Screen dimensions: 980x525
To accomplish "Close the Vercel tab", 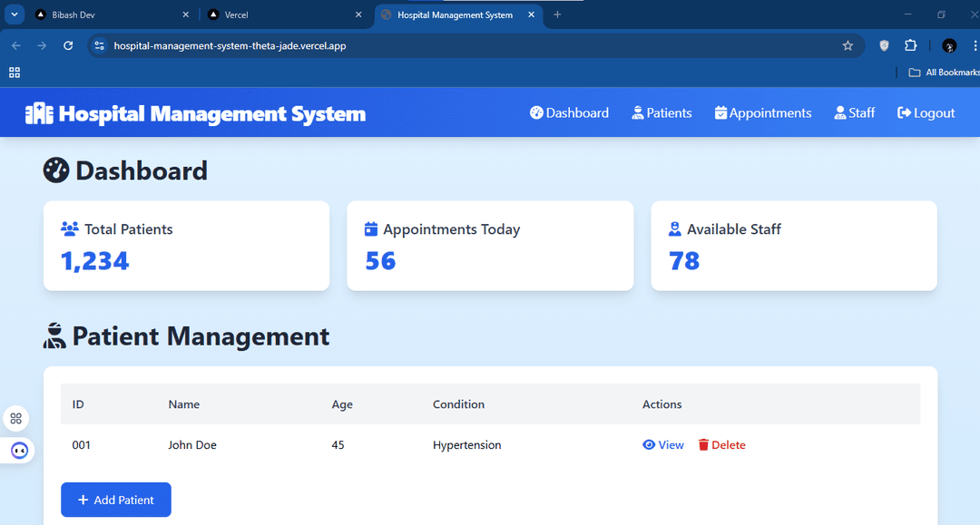I will 358,15.
